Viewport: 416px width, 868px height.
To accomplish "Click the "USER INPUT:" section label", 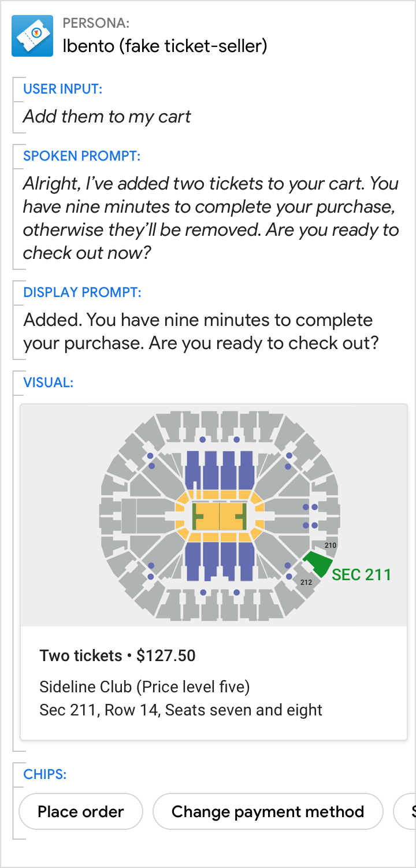I will pos(62,89).
